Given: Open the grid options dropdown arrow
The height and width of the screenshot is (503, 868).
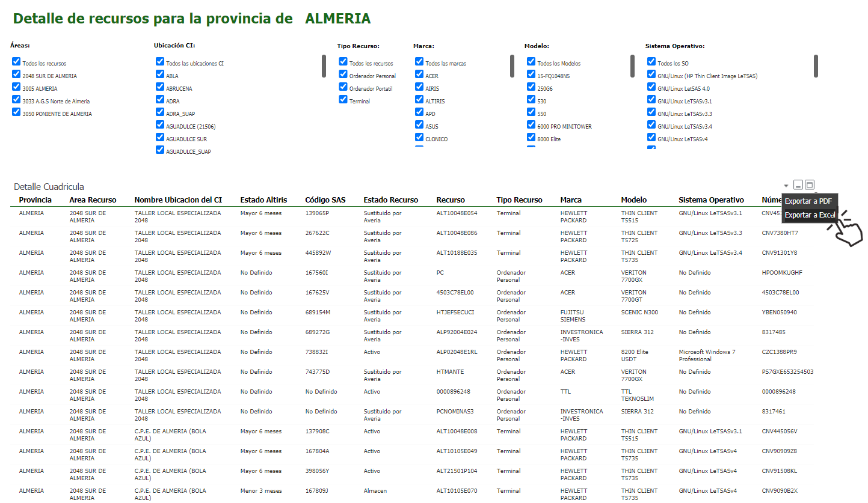Looking at the screenshot, I should point(786,186).
